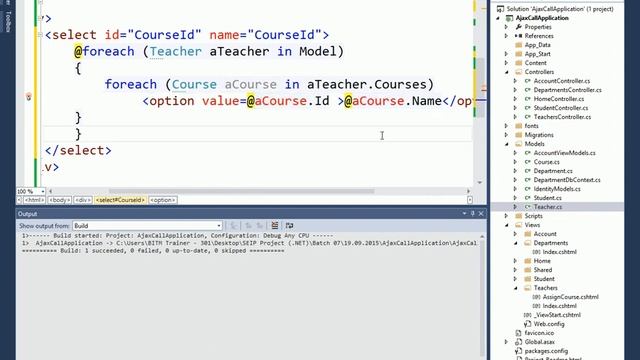Click the Shared views folder icon

[x=527, y=270]
